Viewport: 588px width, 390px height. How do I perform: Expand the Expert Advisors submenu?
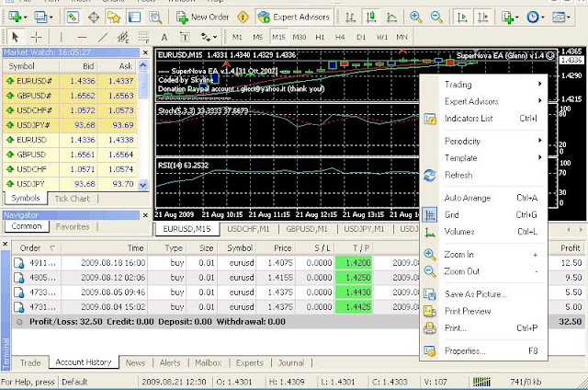[483, 101]
